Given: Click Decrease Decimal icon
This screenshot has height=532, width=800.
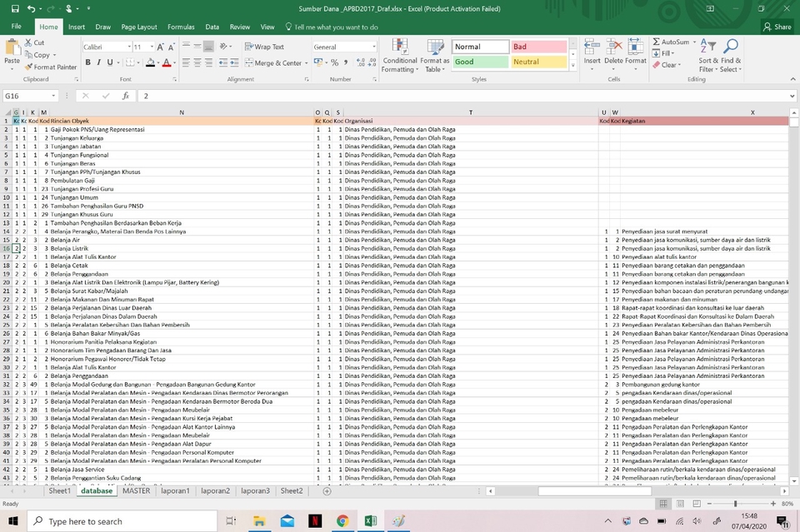Looking at the screenshot, I should [372, 62].
